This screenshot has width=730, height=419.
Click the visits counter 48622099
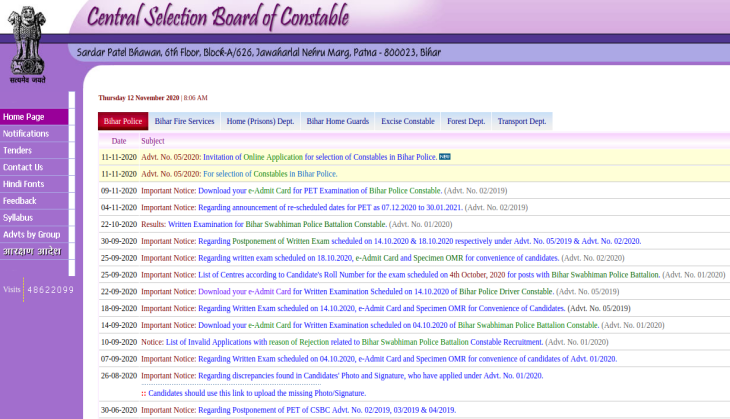[50, 290]
